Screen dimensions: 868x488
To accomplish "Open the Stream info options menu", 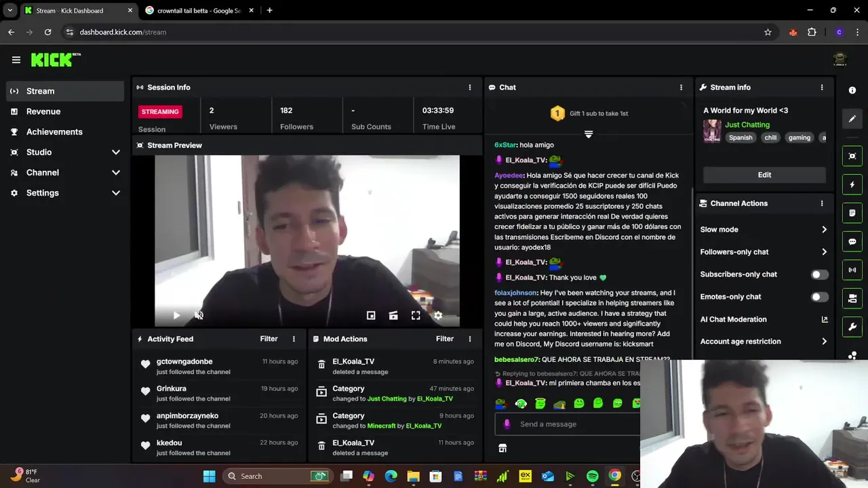I will (x=822, y=87).
